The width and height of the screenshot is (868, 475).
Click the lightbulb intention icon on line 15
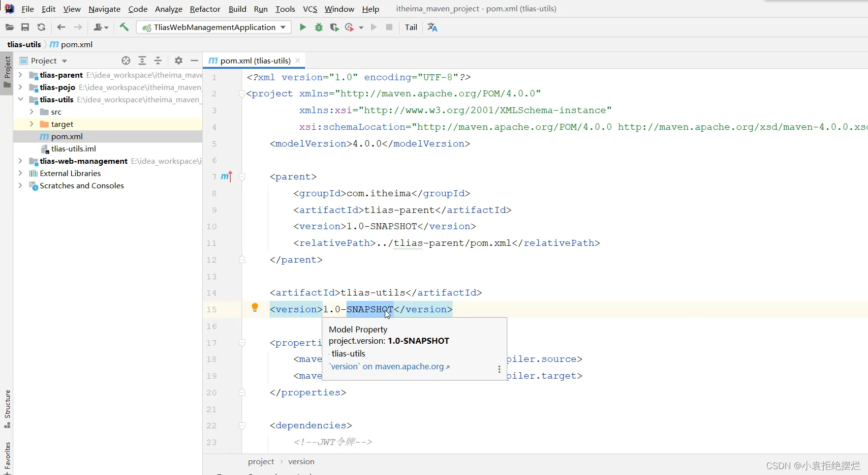coord(255,308)
